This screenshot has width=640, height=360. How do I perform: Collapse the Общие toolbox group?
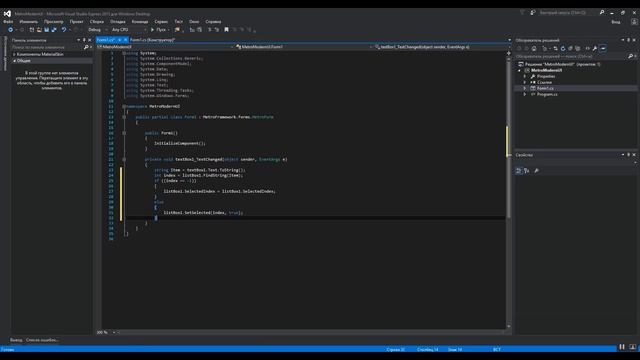(x=14, y=61)
